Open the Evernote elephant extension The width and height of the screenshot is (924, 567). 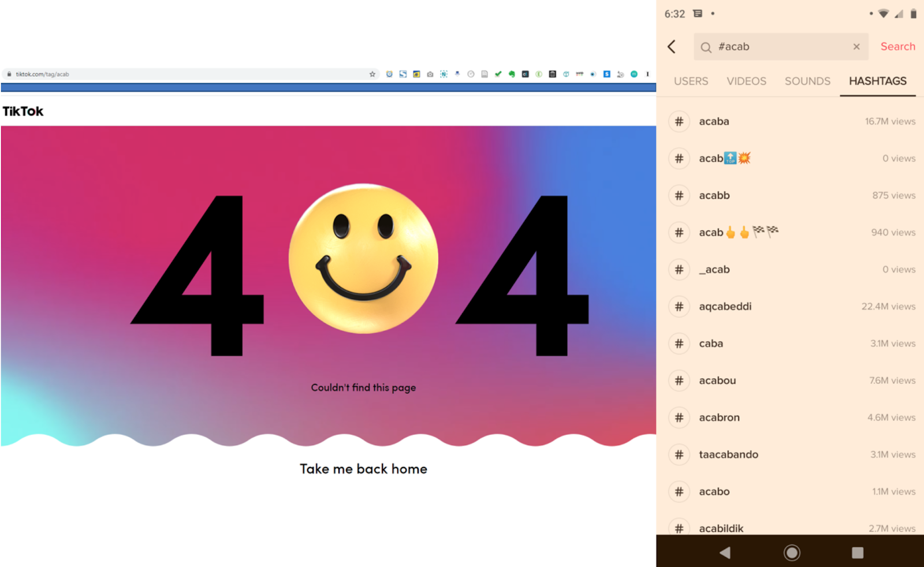coord(512,74)
